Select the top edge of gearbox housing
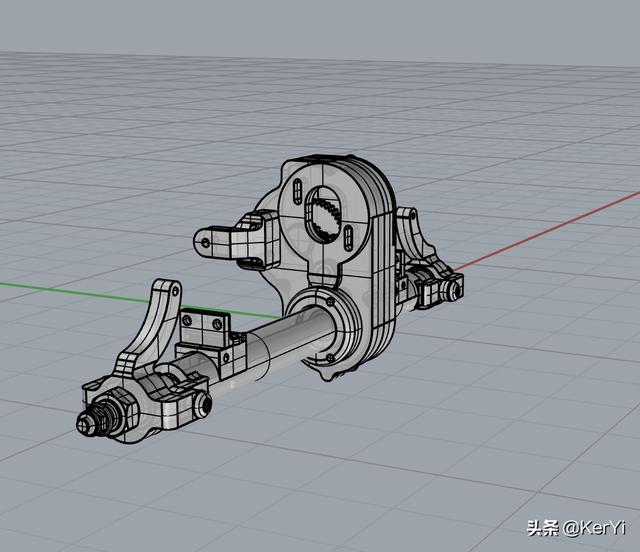Viewport: 640px width, 552px height. coord(330,160)
